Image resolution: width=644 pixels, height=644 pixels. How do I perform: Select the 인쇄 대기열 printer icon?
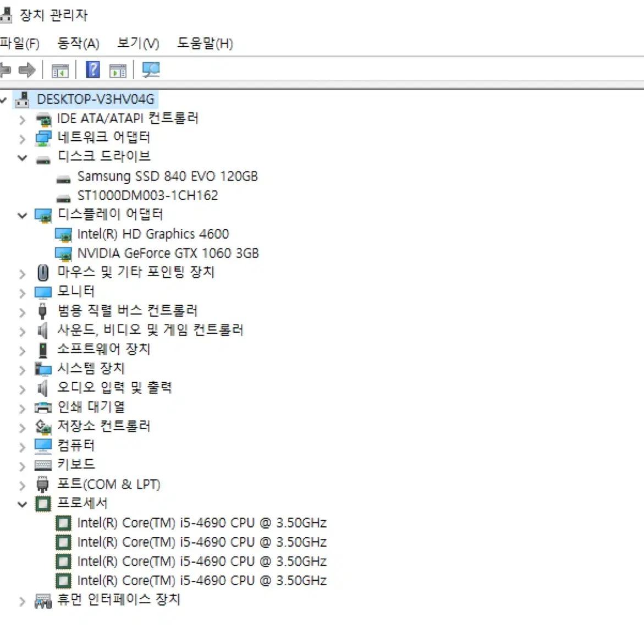(x=43, y=408)
